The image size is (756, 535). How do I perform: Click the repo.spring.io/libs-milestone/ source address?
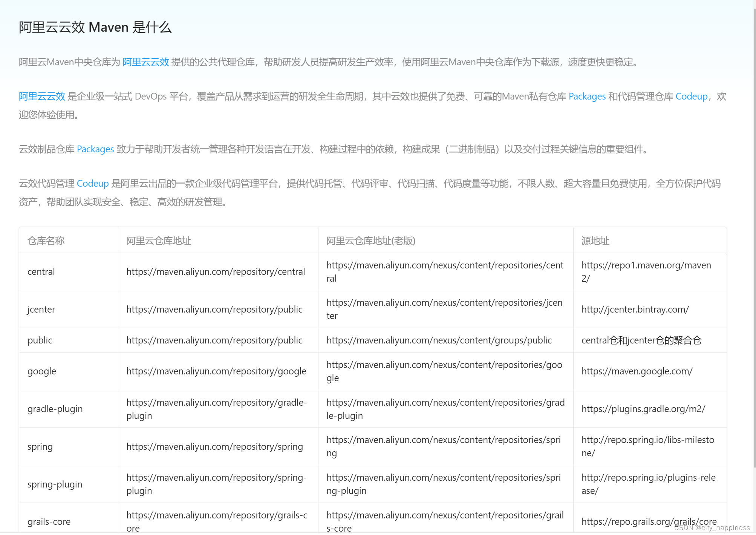pyautogui.click(x=648, y=447)
